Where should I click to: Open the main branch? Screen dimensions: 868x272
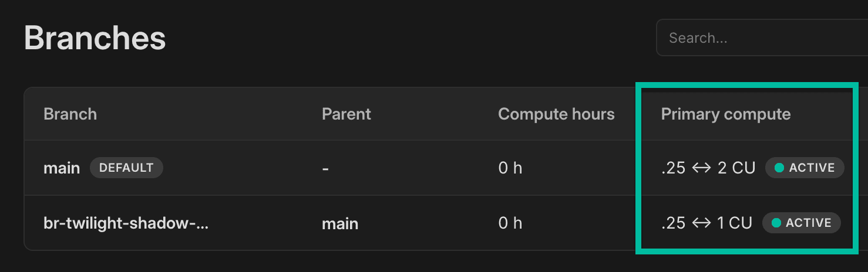click(62, 168)
